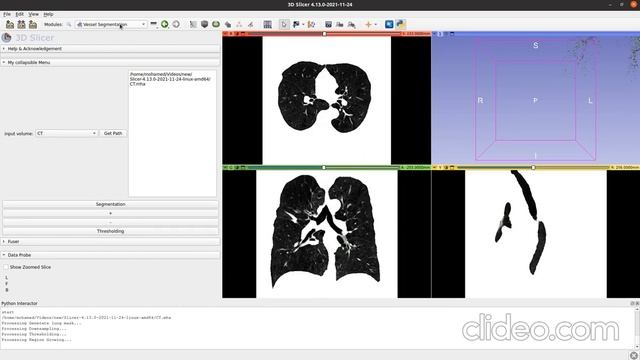
Task: Open the module history dropdown
Action: (153, 24)
